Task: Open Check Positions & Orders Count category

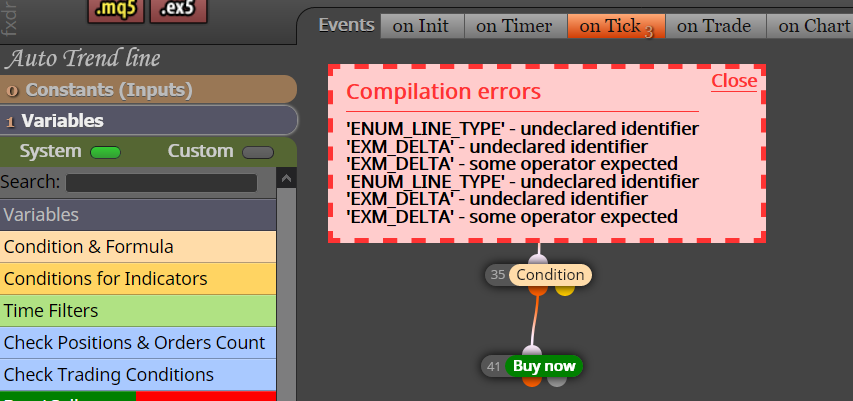Action: [x=138, y=343]
